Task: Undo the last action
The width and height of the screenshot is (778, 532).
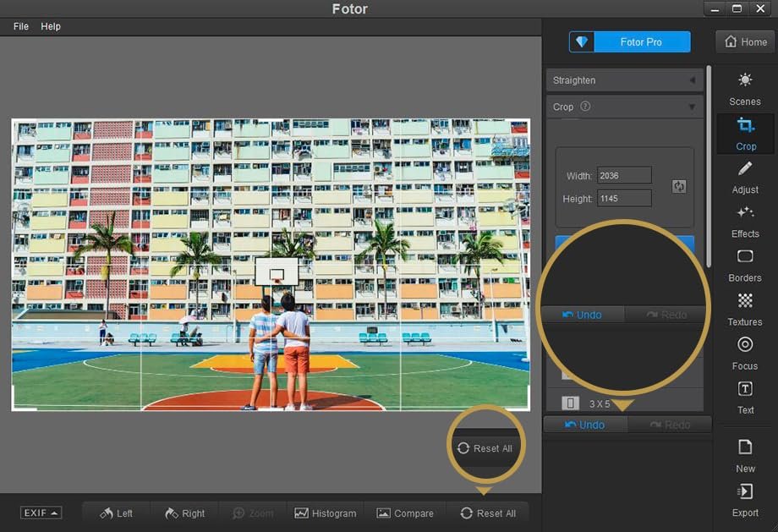Action: coord(585,425)
